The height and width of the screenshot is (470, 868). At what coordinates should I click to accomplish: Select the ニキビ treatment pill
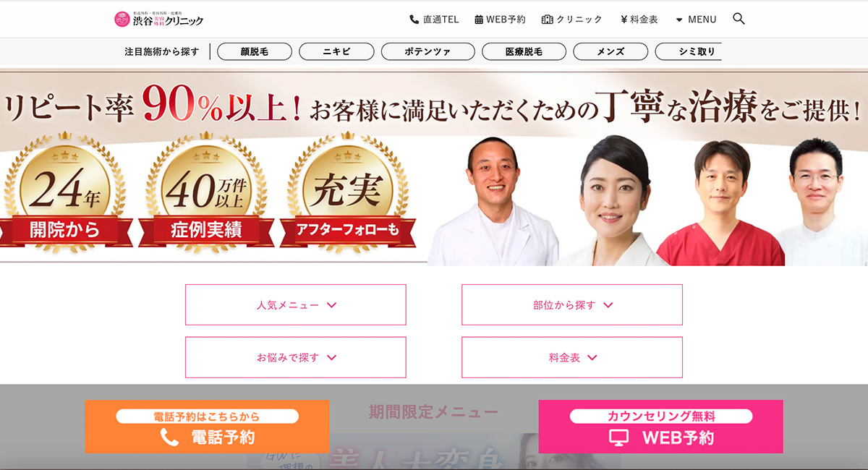click(336, 51)
